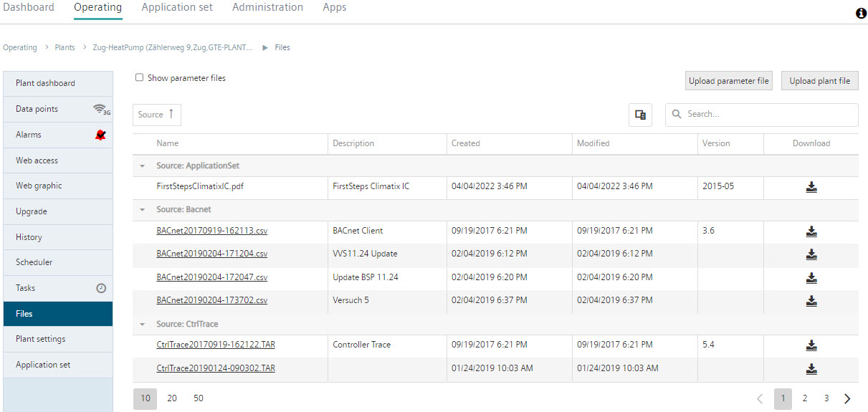Go to page 3
The width and height of the screenshot is (868, 412).
click(x=826, y=398)
